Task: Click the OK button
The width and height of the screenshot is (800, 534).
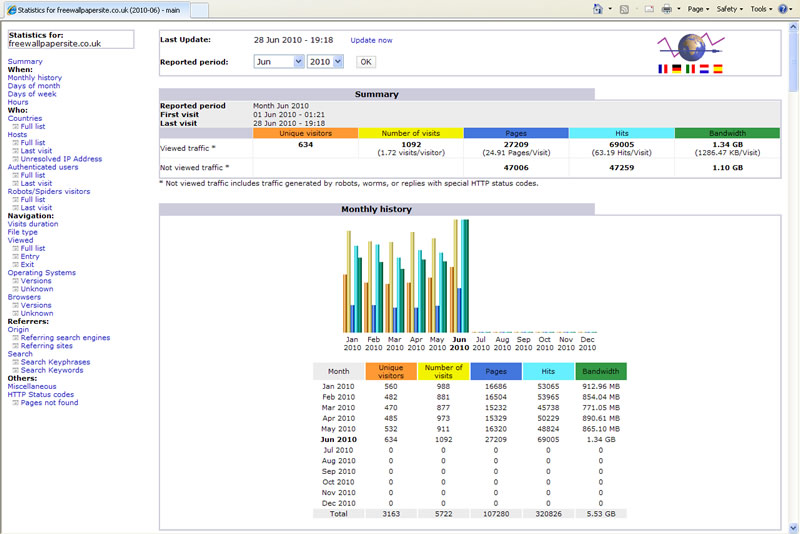Action: (366, 62)
